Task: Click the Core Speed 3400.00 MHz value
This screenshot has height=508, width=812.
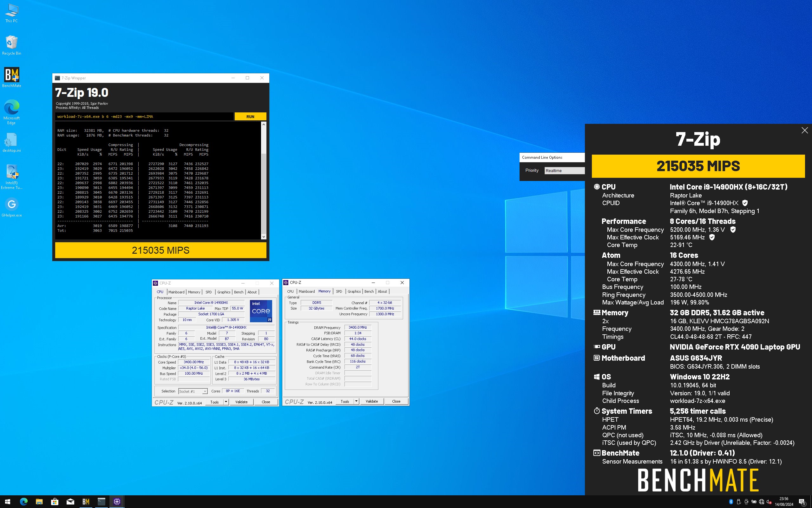Action: [193, 362]
